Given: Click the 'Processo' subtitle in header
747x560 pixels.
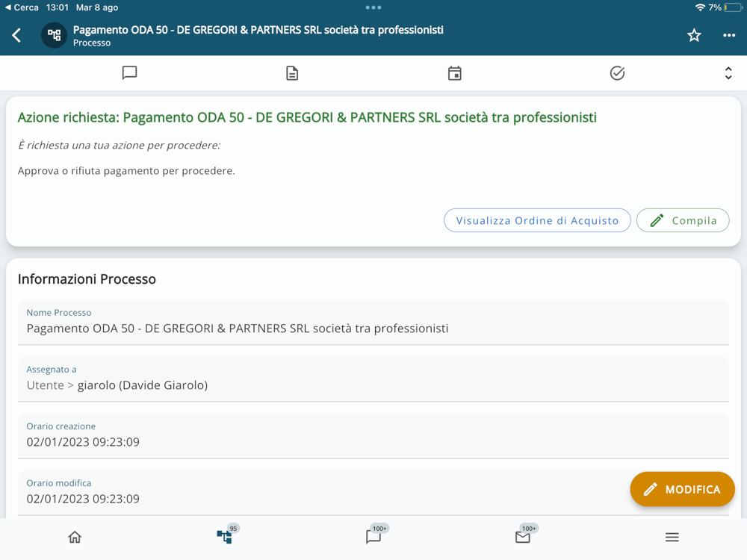Looking at the screenshot, I should pyautogui.click(x=92, y=43).
